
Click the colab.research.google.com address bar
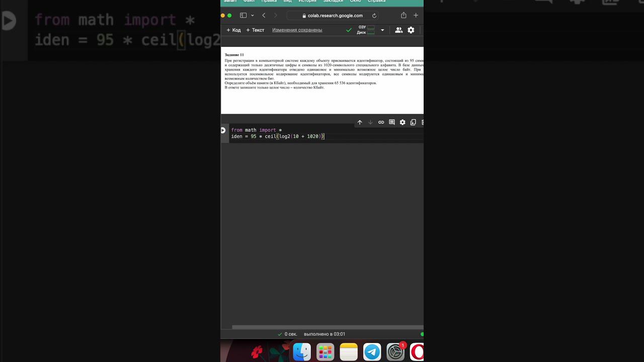point(333,16)
